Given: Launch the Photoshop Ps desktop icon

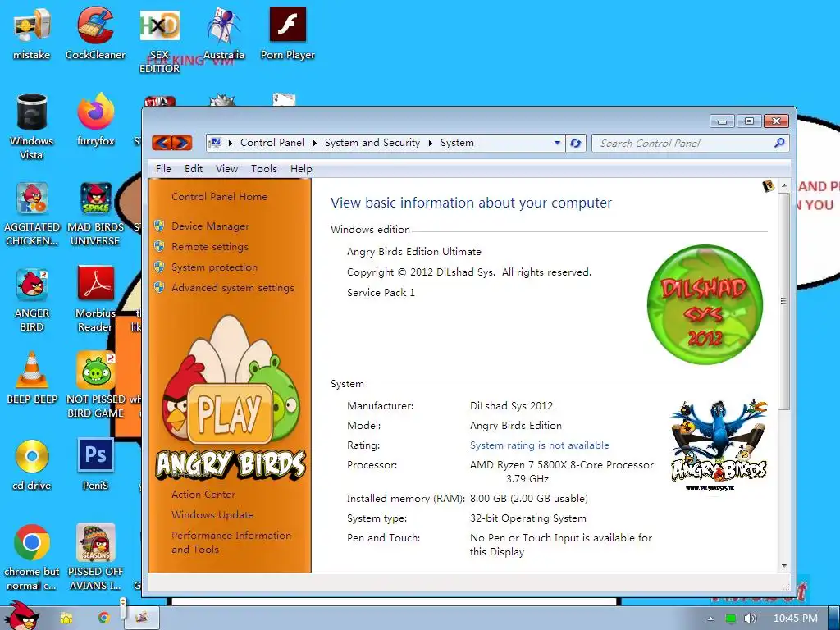Looking at the screenshot, I should 95,464.
